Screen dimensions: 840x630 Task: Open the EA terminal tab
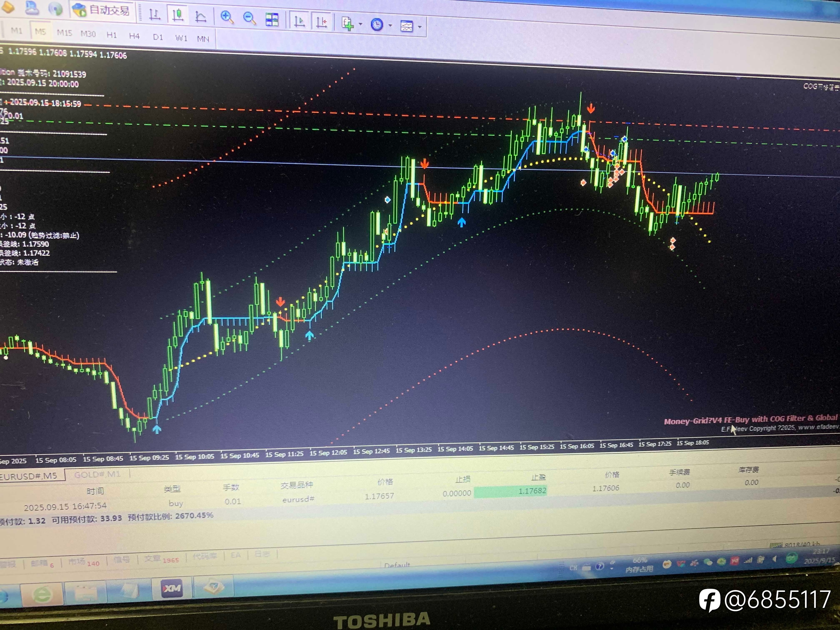click(x=236, y=555)
